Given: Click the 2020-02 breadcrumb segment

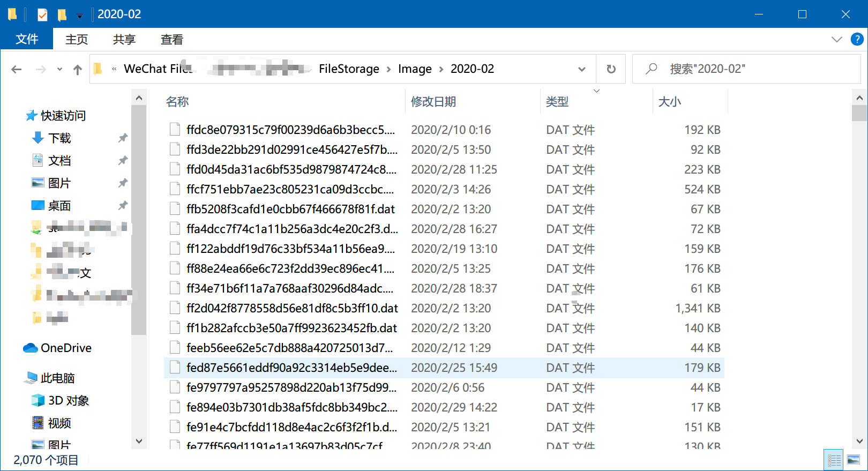Looking at the screenshot, I should click(x=472, y=69).
